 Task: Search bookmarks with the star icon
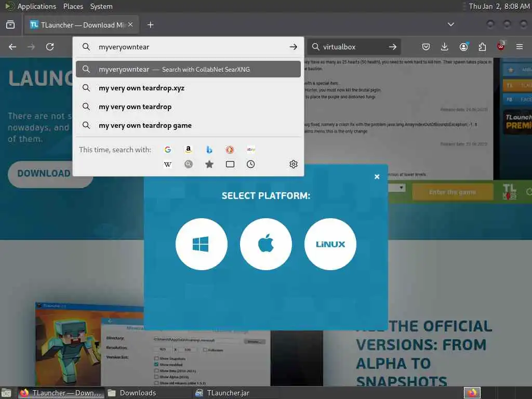click(209, 164)
